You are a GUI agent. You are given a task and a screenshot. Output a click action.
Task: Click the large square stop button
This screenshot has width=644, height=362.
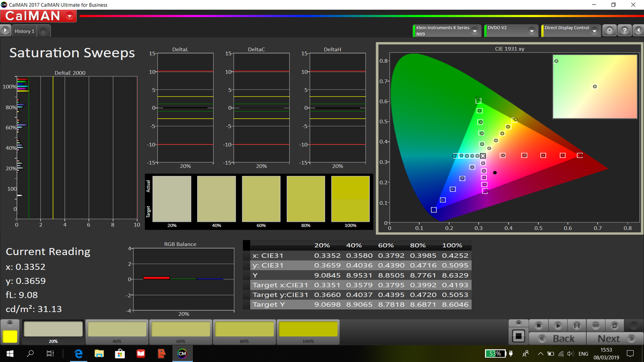coord(518,336)
